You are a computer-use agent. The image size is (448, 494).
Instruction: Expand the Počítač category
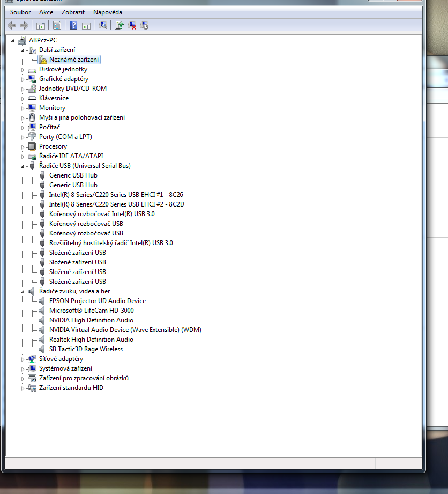[23, 128]
